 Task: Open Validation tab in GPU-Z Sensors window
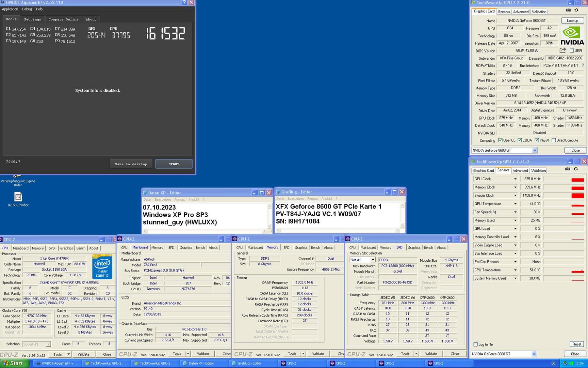click(538, 170)
